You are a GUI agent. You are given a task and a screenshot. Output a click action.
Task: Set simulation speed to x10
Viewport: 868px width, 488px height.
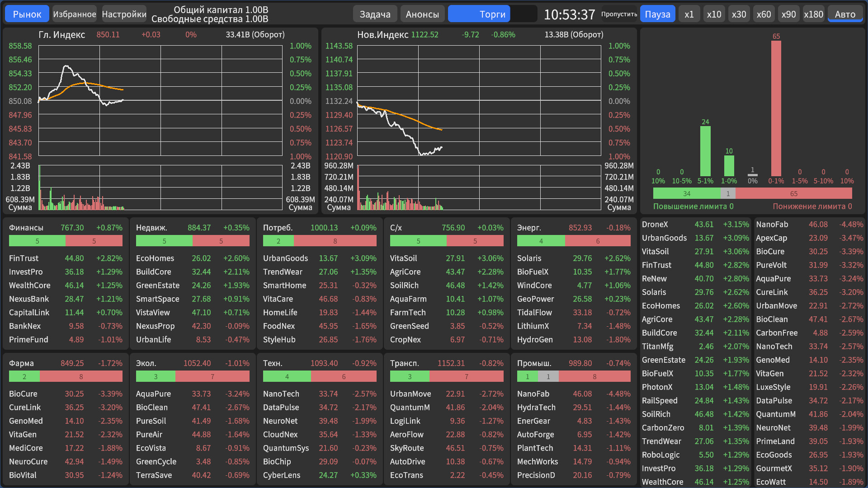coord(714,14)
